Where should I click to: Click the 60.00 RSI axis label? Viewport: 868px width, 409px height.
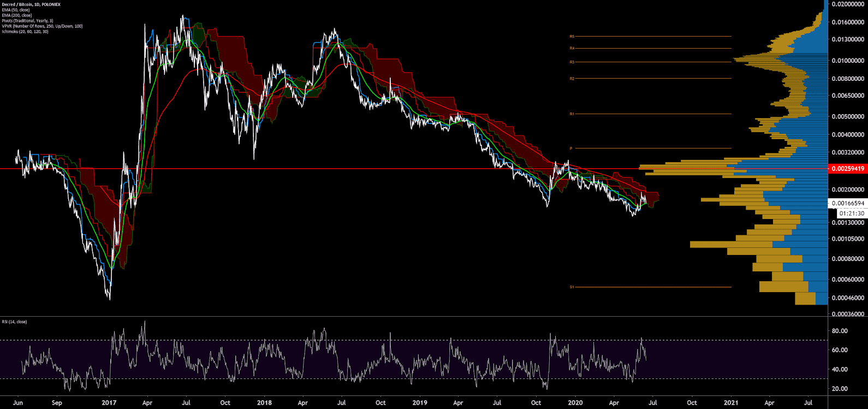tap(840, 350)
